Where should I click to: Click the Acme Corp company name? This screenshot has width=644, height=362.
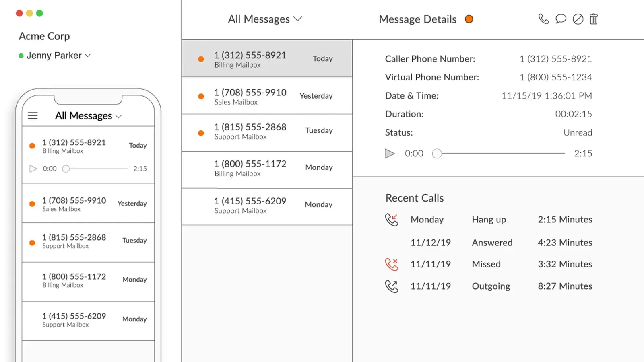coord(44,36)
